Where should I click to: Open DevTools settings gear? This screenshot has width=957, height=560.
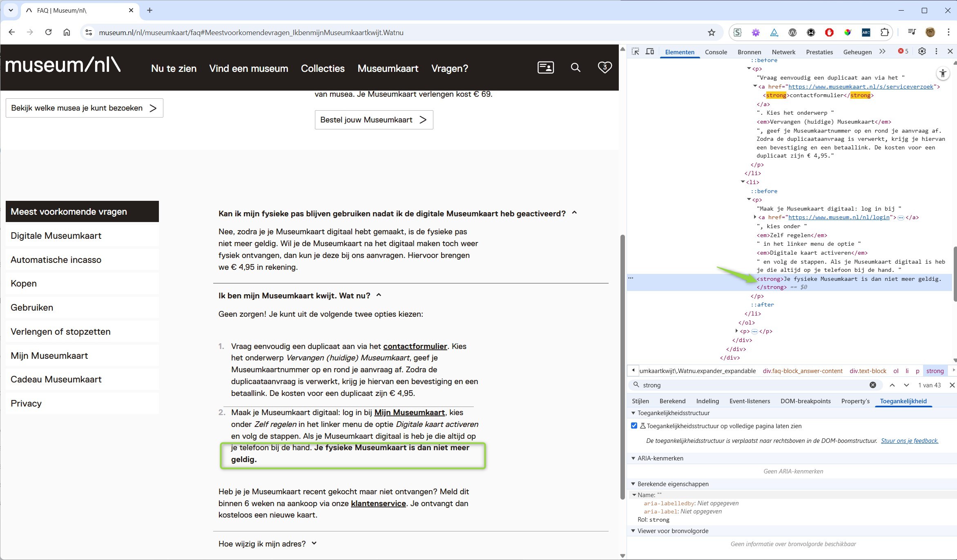[922, 51]
